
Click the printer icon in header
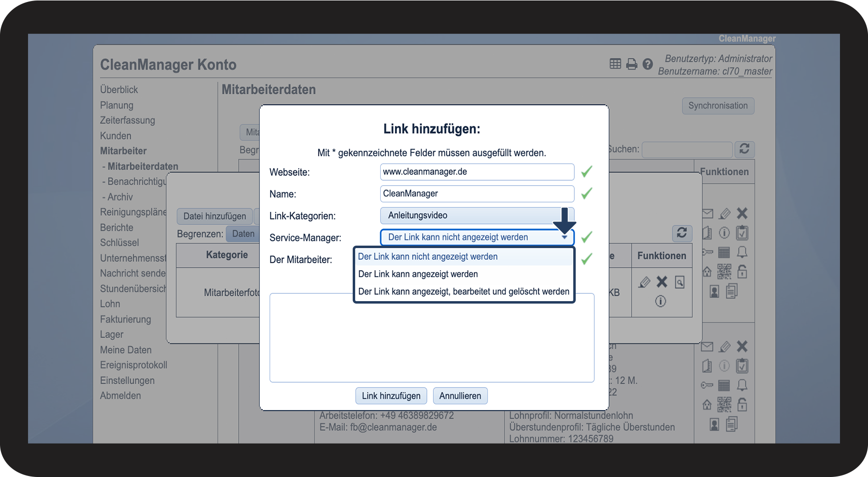click(x=632, y=64)
